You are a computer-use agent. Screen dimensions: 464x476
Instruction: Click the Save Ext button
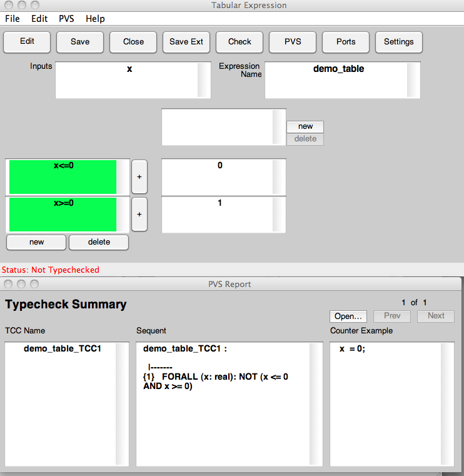click(186, 42)
